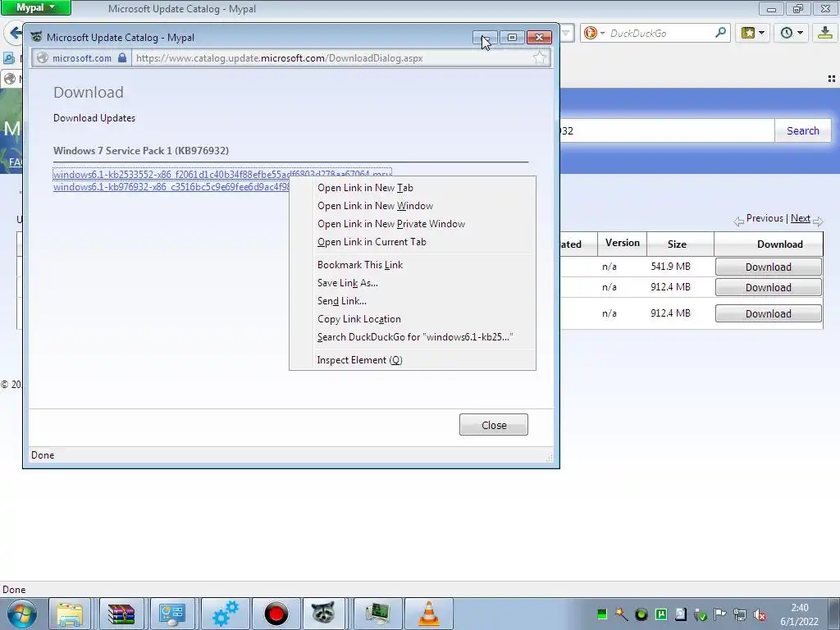Switch to Mypal raccoon taskbar icon
Viewport: 840px width, 630px height.
tap(323, 614)
